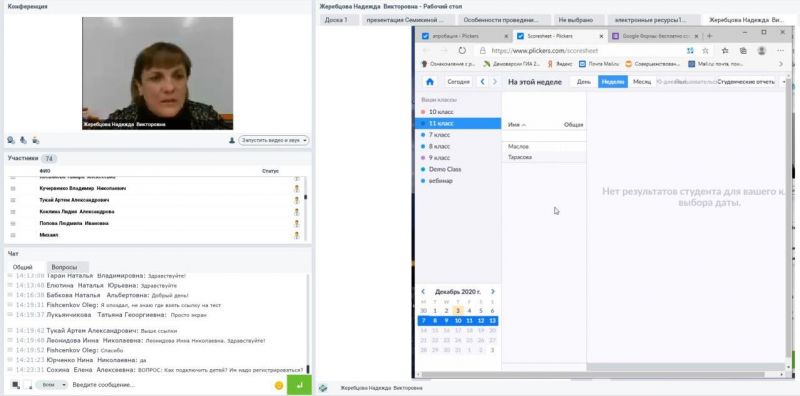Sort by Имя column header
800x396 pixels.
517,125
